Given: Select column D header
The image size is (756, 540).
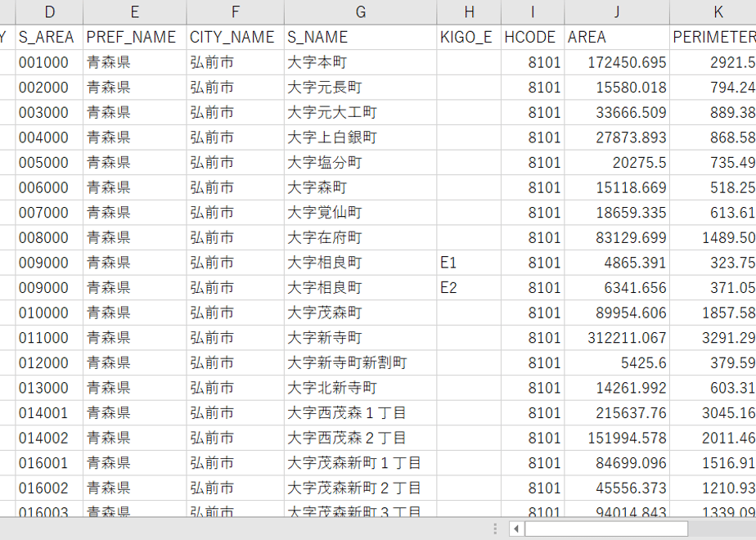Looking at the screenshot, I should click(x=49, y=12).
